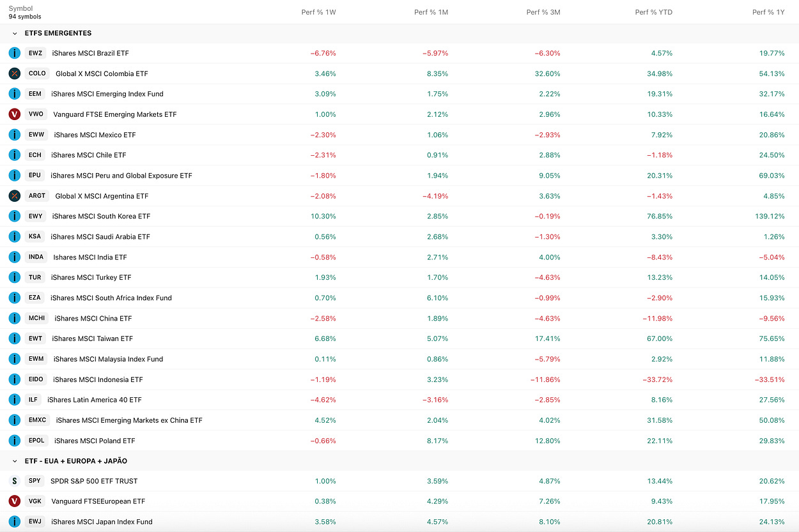Sort by the Perf % YTD column
The image size is (799, 532).
654,12
